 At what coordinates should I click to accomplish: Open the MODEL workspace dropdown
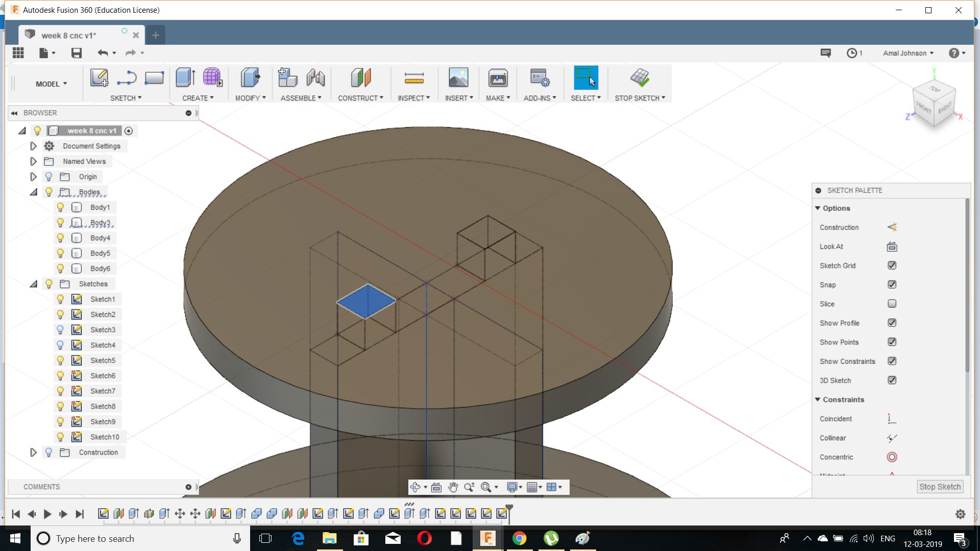click(x=51, y=84)
